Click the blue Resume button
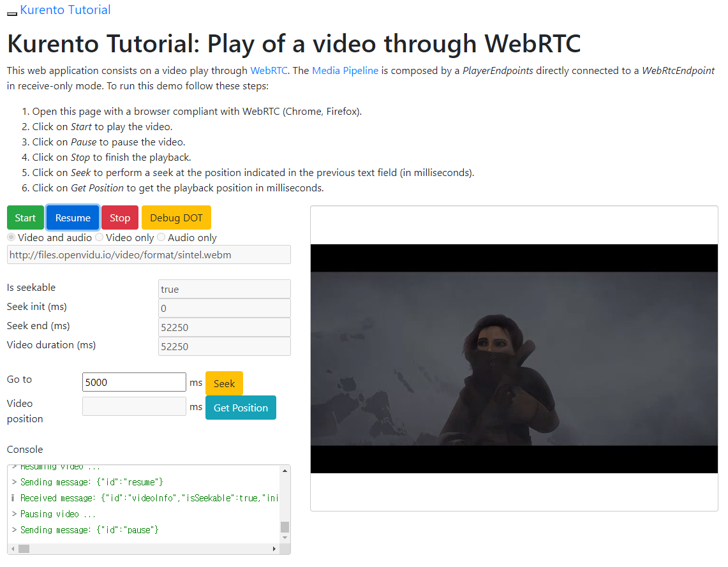This screenshot has height=567, width=728. tap(73, 217)
